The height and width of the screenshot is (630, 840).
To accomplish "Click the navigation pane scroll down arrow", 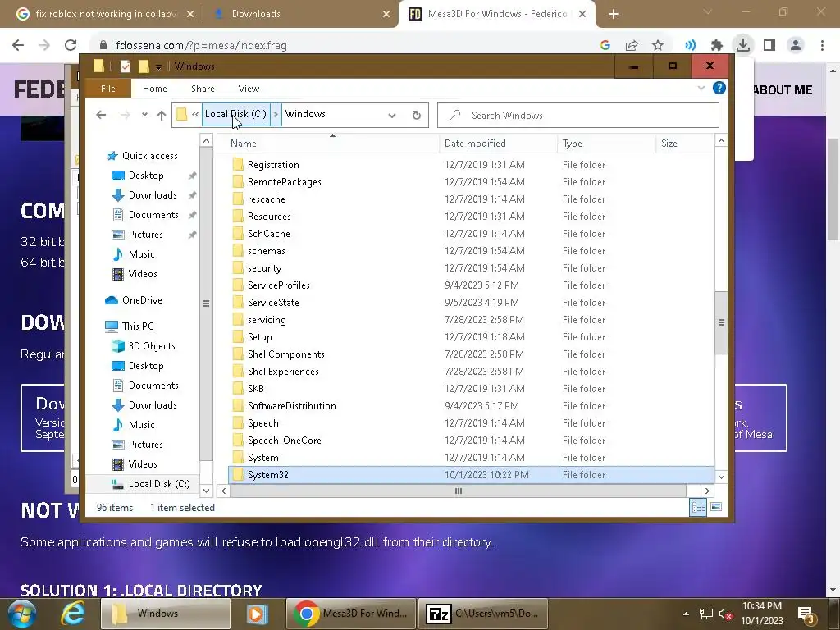I will pyautogui.click(x=206, y=490).
